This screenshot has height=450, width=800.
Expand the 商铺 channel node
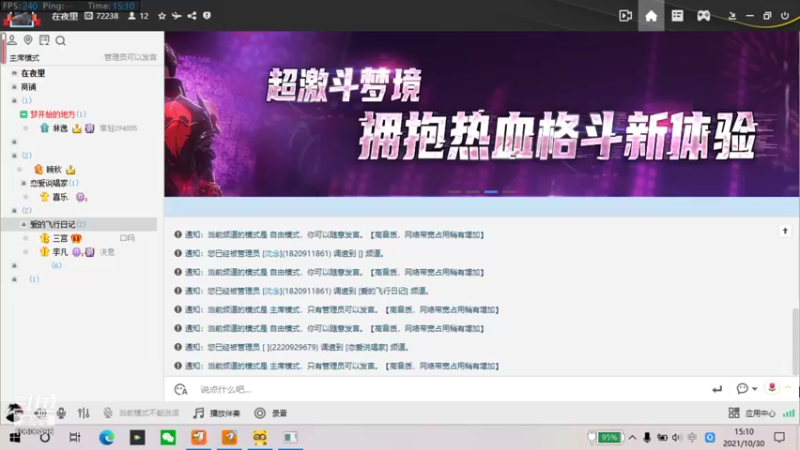click(14, 87)
